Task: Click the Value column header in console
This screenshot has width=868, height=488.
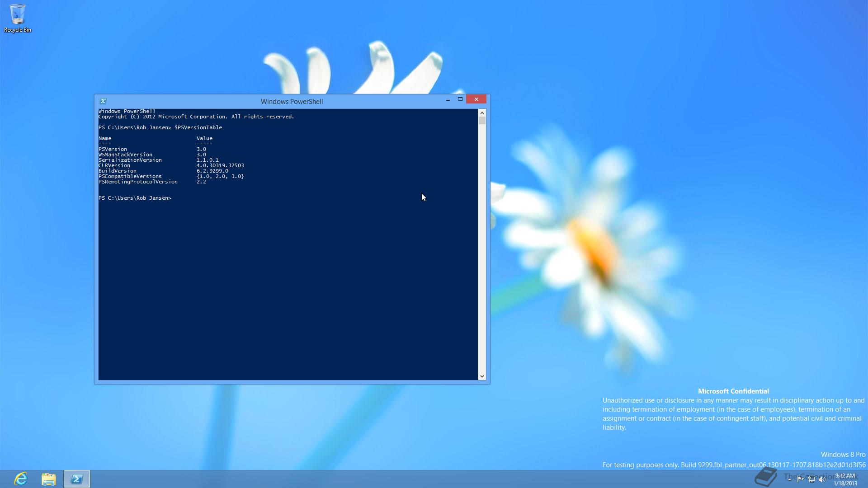Action: (x=204, y=139)
